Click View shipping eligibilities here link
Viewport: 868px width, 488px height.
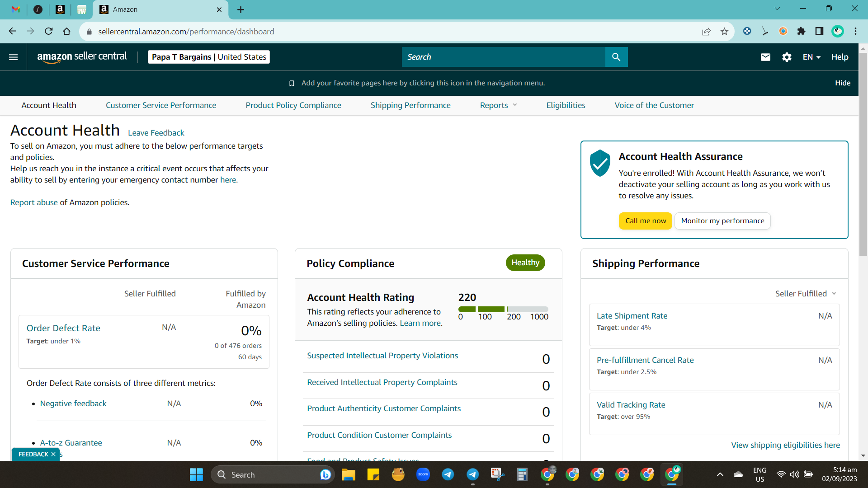pyautogui.click(x=785, y=445)
